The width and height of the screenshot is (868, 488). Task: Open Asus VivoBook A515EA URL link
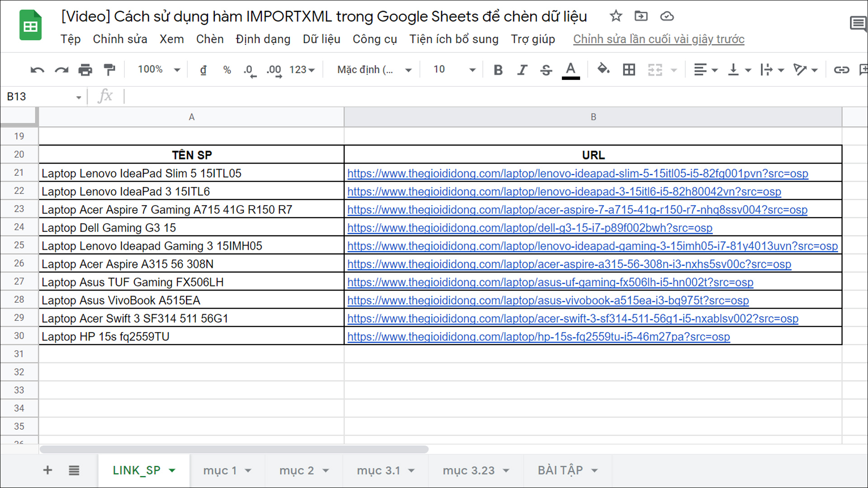548,300
